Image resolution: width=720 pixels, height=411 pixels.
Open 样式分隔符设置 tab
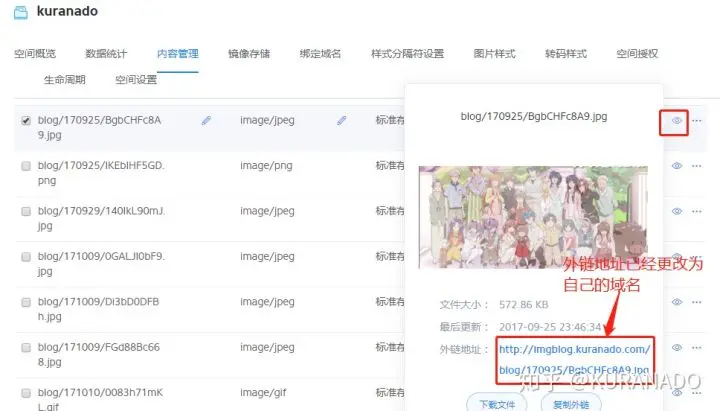407,54
